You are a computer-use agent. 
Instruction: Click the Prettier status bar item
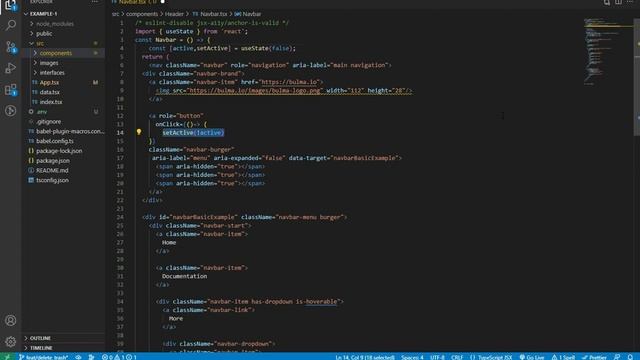pyautogui.click(x=594, y=357)
